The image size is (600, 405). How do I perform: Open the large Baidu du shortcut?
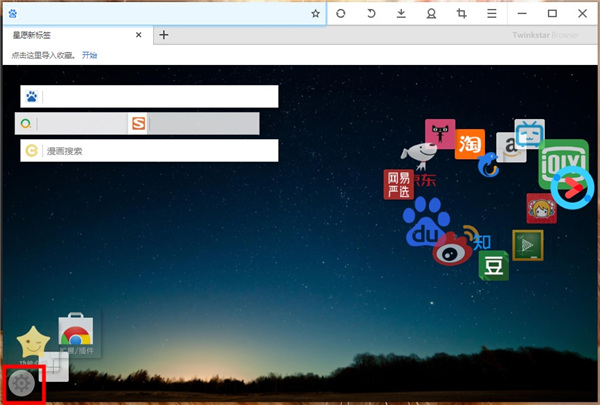[x=424, y=221]
